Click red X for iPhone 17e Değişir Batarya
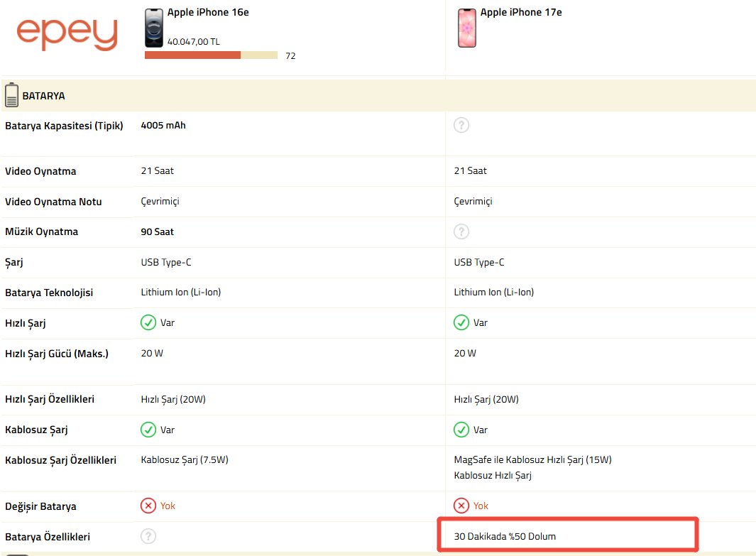This screenshot has height=556, width=756. point(461,506)
